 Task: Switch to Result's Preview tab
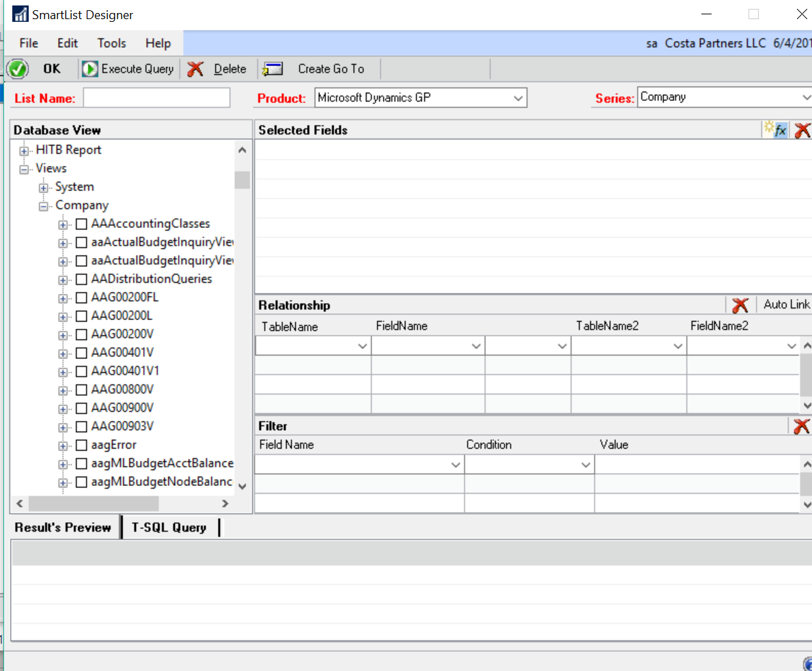pos(63,528)
